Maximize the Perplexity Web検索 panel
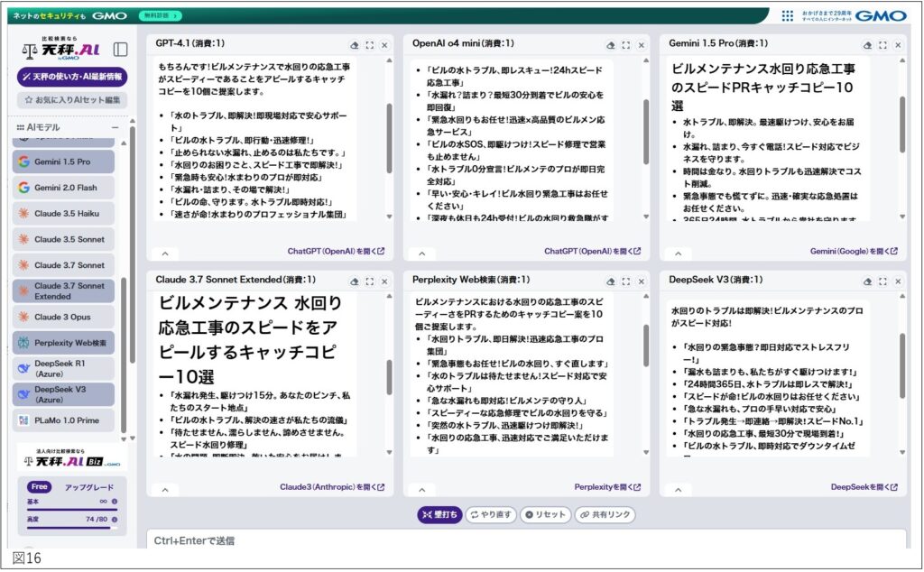The width and height of the screenshot is (924, 572). tap(626, 280)
